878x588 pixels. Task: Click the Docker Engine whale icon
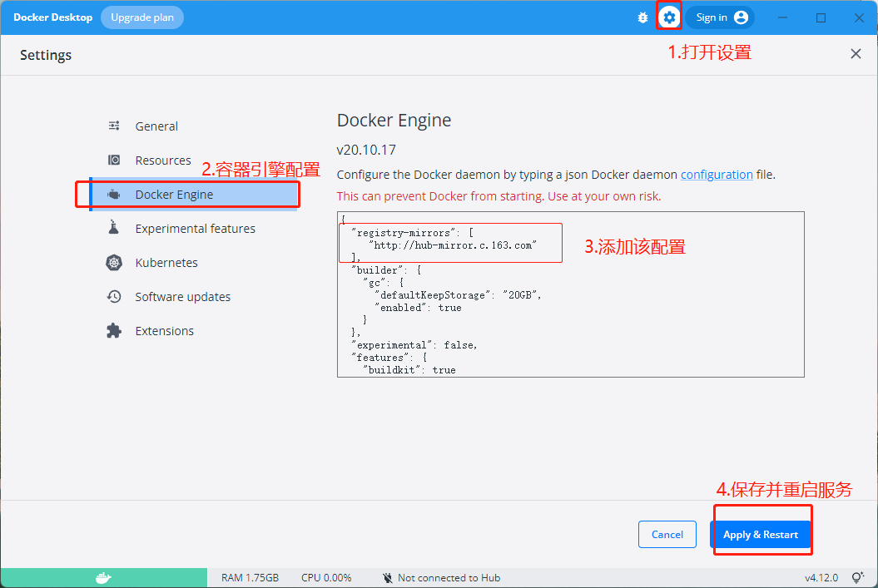114,194
